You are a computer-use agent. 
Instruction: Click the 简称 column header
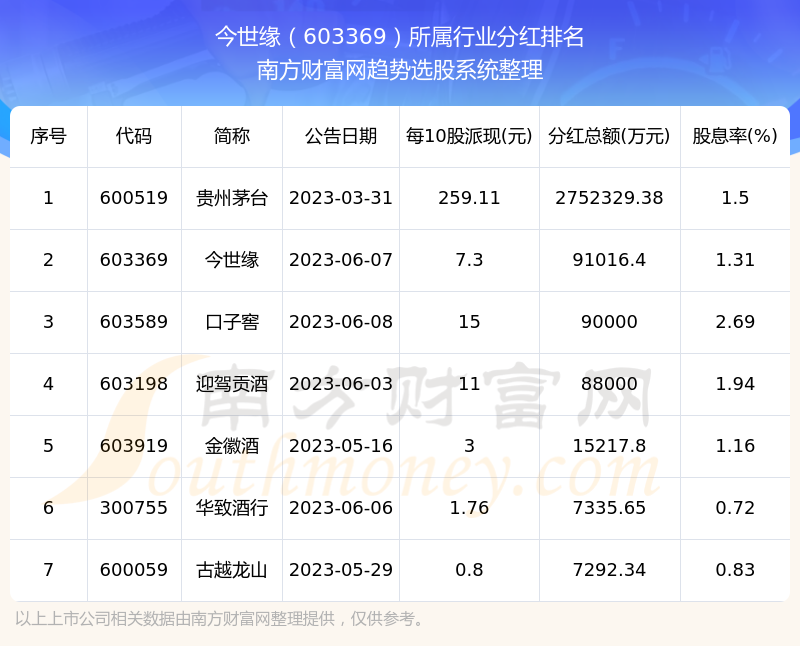(232, 136)
